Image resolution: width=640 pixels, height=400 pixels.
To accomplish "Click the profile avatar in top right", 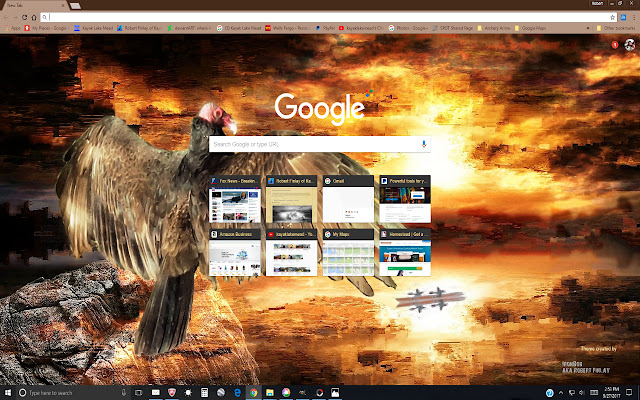I will [x=626, y=44].
